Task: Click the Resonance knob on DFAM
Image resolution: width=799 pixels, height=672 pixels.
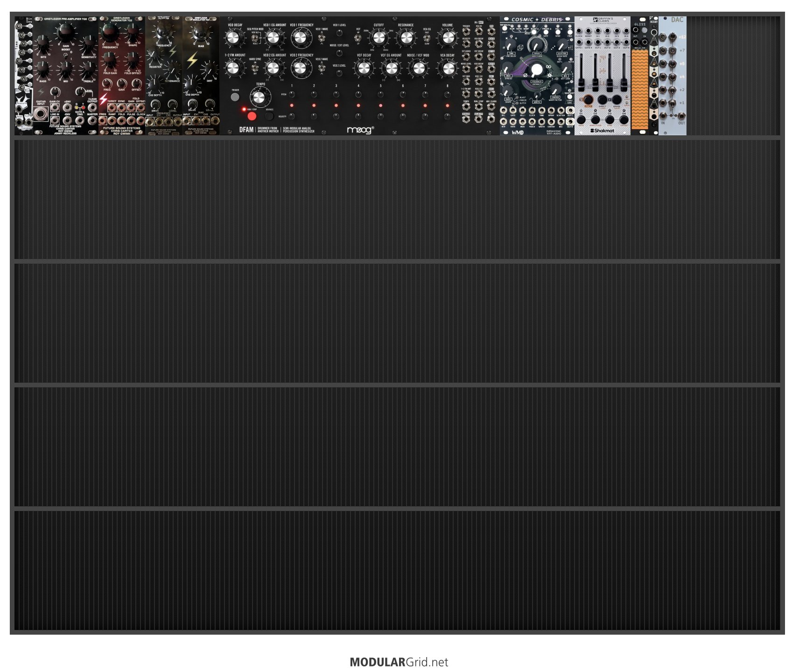Action: pyautogui.click(x=406, y=38)
